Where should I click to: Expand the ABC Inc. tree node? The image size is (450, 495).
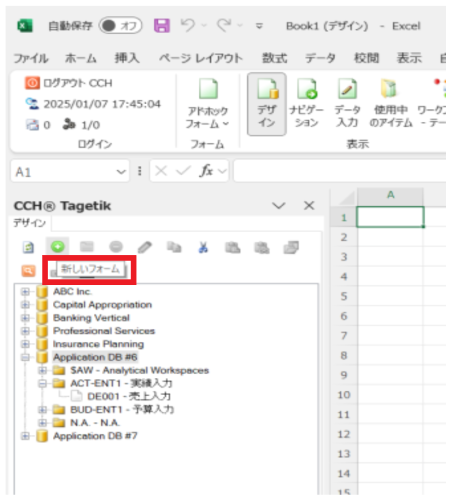pos(25,292)
